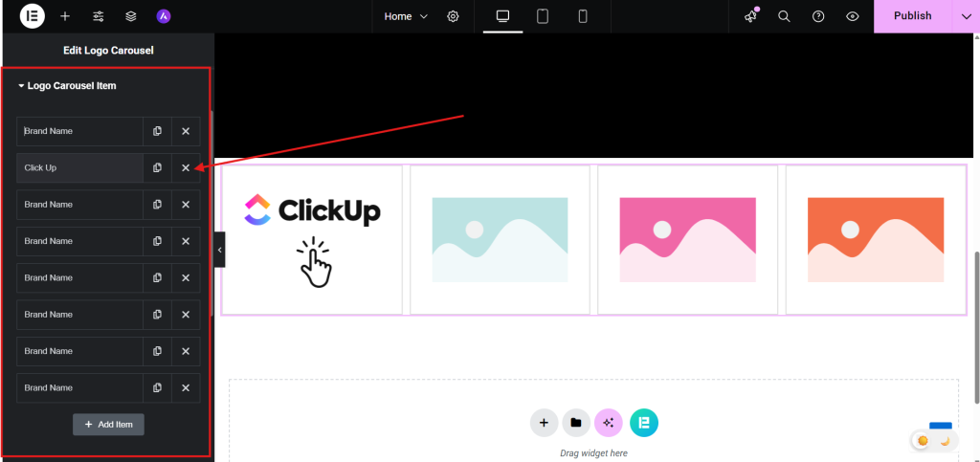
Task: Switch to tablet responsive view
Action: 543,16
